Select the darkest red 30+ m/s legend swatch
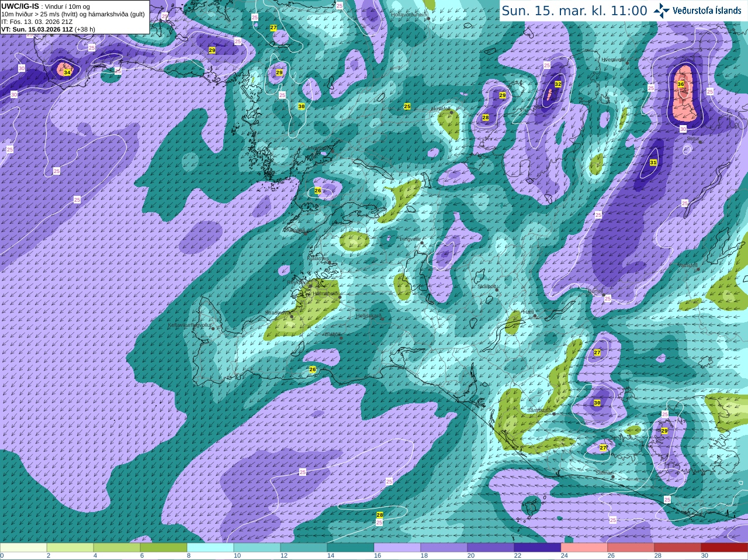 pyautogui.click(x=725, y=548)
